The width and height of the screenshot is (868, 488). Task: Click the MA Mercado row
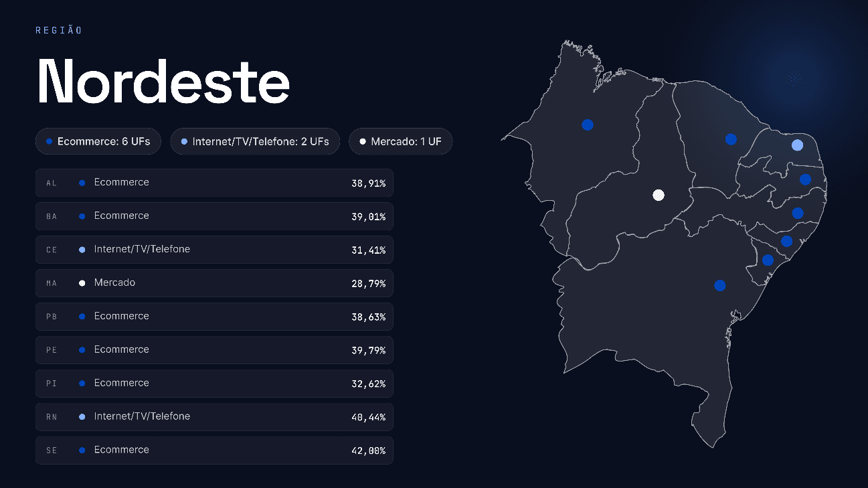pos(214,283)
